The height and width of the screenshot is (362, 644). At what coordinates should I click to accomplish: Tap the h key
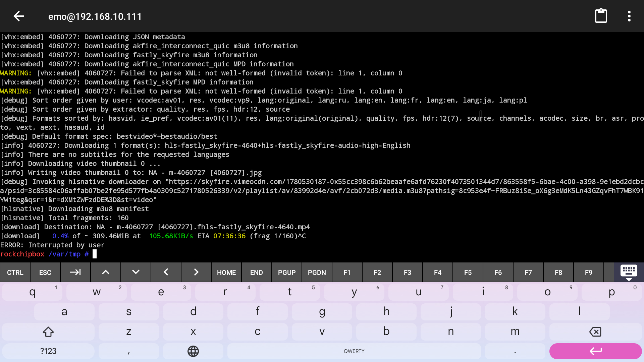[386, 312]
